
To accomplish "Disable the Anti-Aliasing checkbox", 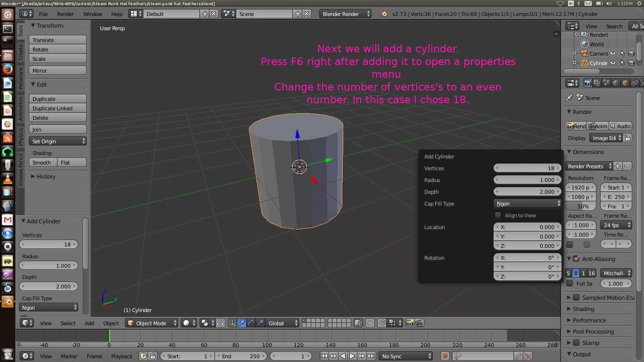I will (577, 259).
